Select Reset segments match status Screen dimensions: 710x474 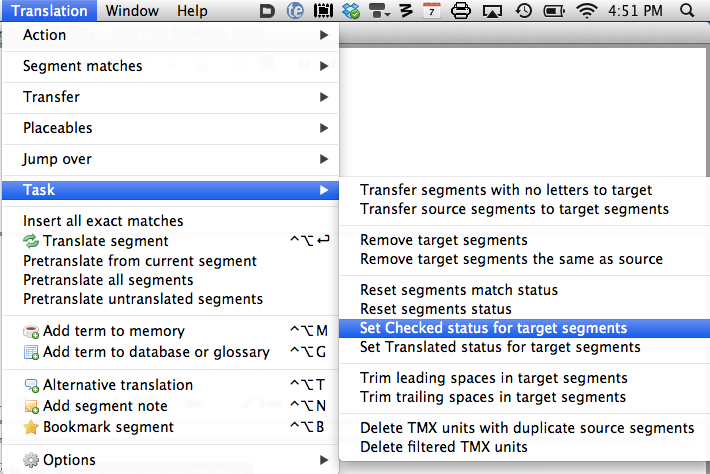473,290
